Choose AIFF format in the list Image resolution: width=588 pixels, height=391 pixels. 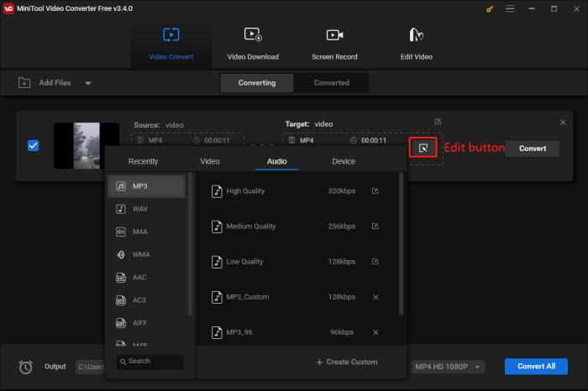click(146, 323)
